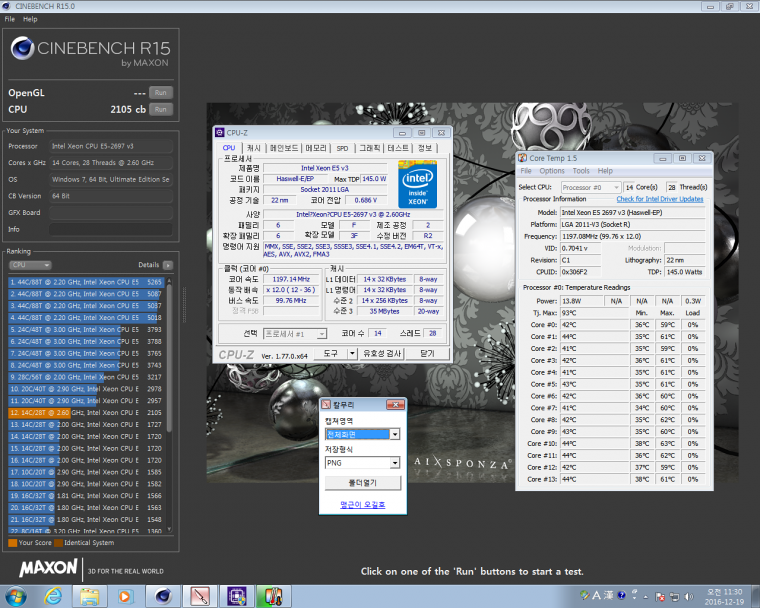Open the Select CPU Processor #0 dropdown

coord(591,187)
